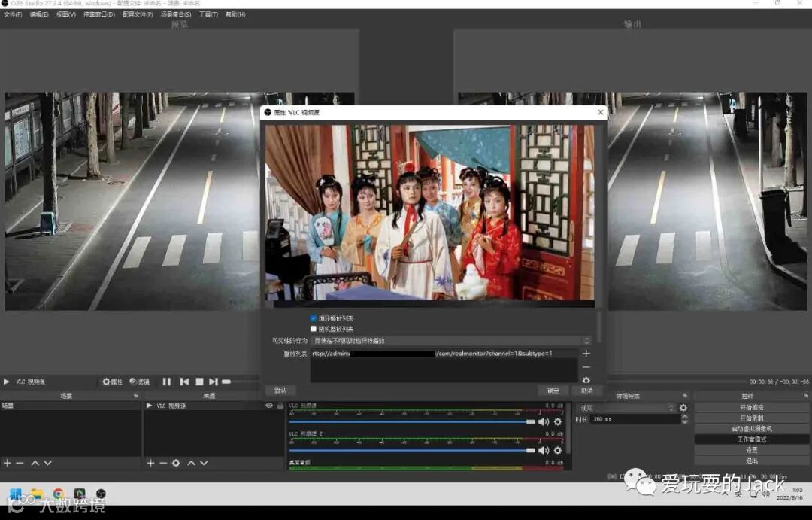Remove selected source with minus icon

coord(163,463)
